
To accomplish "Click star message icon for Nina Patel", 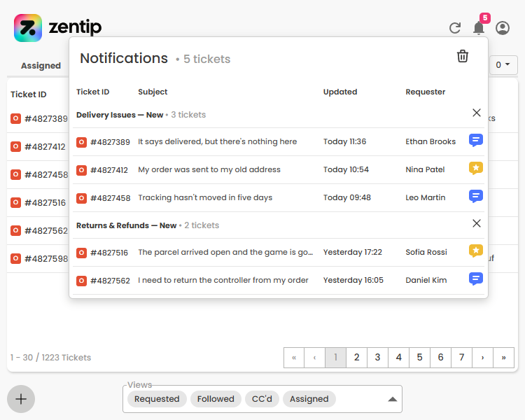I will tap(476, 168).
